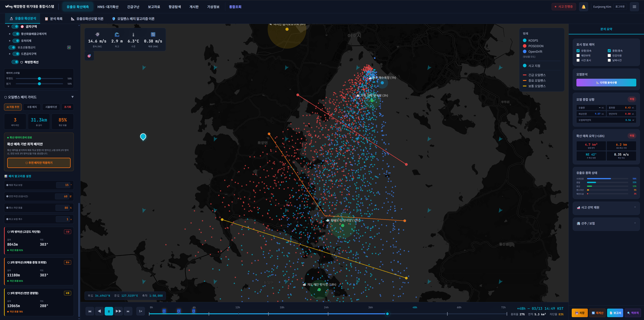
Task: Open the hamburger menu icon
Action: point(634,7)
